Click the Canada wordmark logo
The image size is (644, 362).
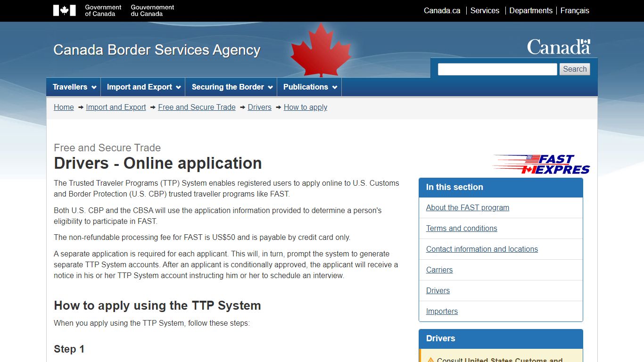click(559, 47)
